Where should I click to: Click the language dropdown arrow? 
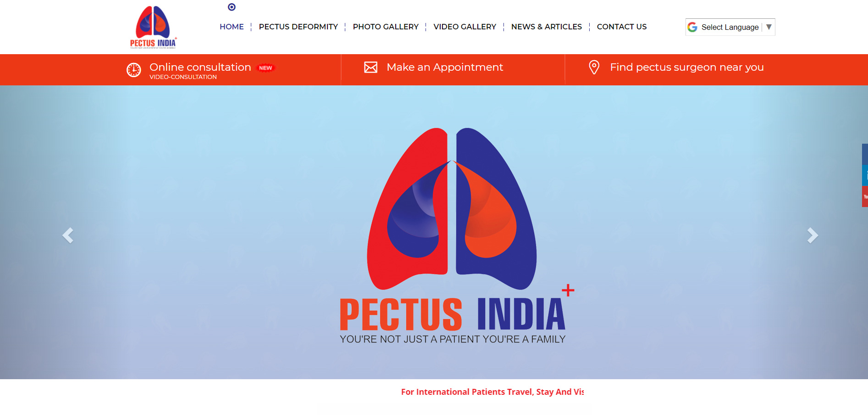point(769,27)
